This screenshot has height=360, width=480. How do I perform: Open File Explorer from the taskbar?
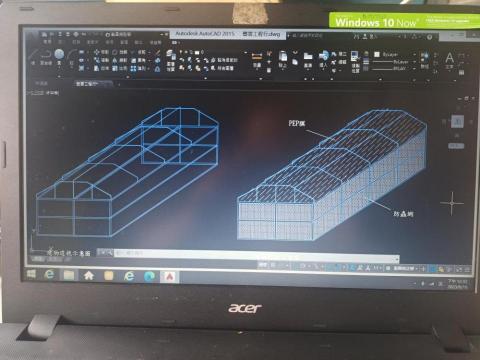point(69,275)
